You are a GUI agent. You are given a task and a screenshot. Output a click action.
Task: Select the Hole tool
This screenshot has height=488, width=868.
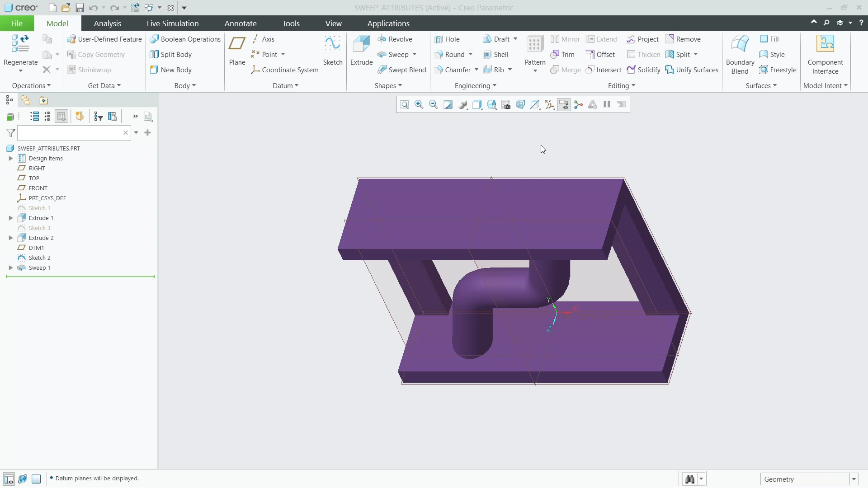pos(447,39)
